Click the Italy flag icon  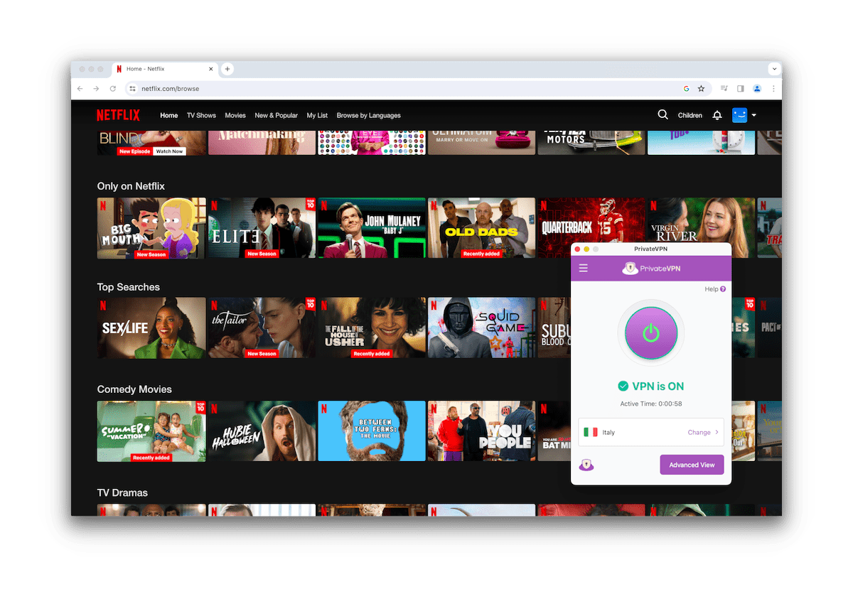[x=591, y=432]
